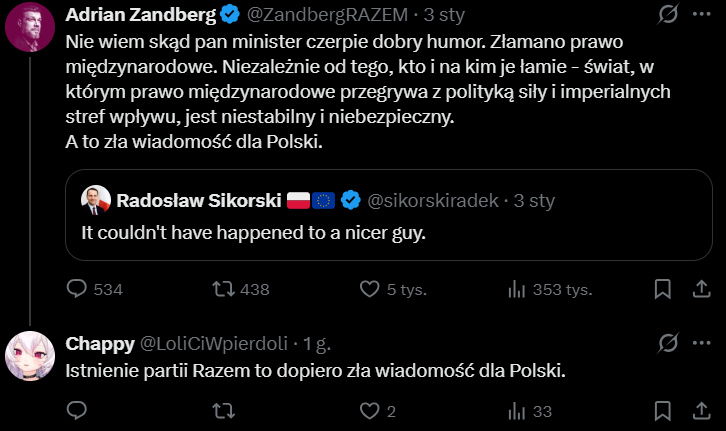This screenshot has width=726, height=431.
Task: Reply to Adrian Zandberg's tweet
Action: (78, 289)
